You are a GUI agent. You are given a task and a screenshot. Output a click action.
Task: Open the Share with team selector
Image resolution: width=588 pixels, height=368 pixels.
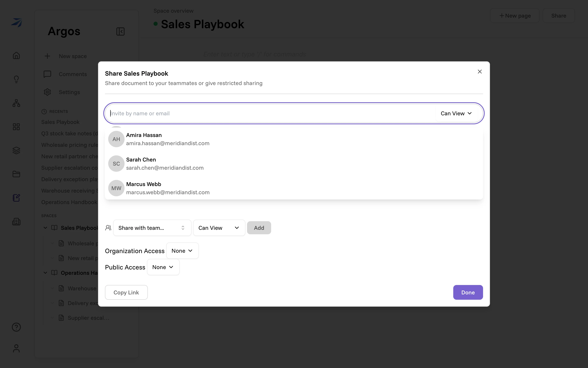click(x=152, y=228)
